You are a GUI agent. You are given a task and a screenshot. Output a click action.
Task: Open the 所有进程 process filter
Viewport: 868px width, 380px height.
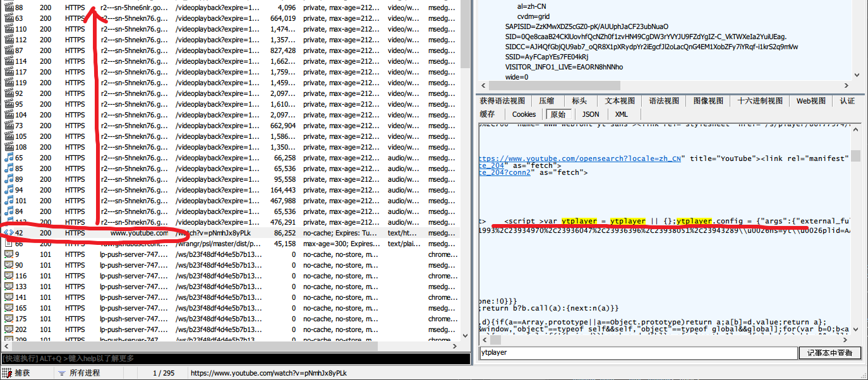[79, 373]
